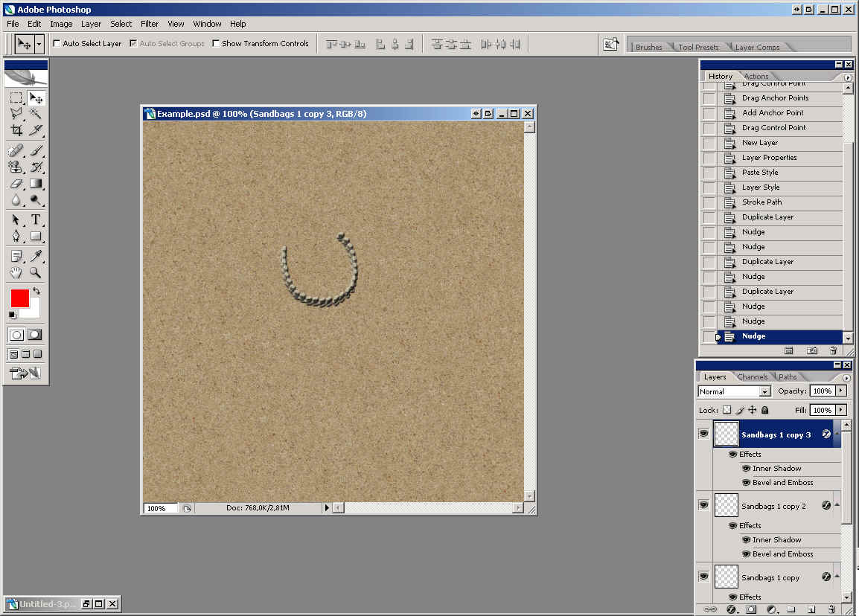Select the Magic Wand tool
This screenshot has height=616, width=859.
[35, 114]
